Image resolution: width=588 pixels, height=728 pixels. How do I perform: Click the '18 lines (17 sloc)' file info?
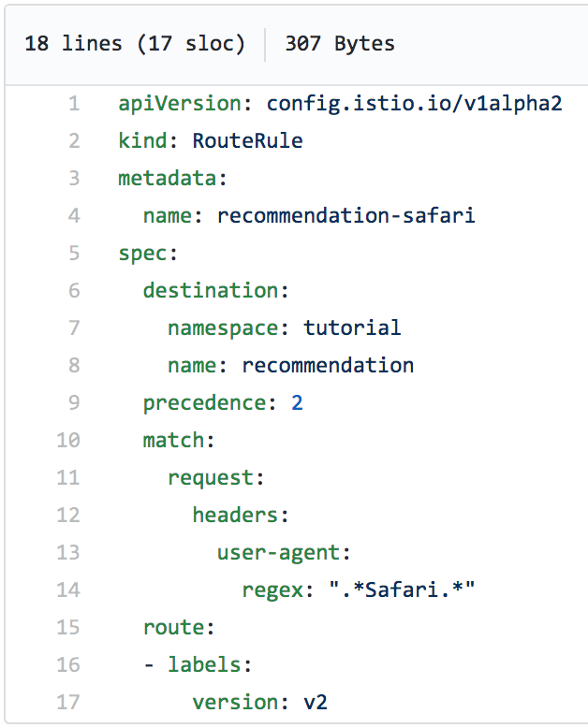[x=134, y=43]
